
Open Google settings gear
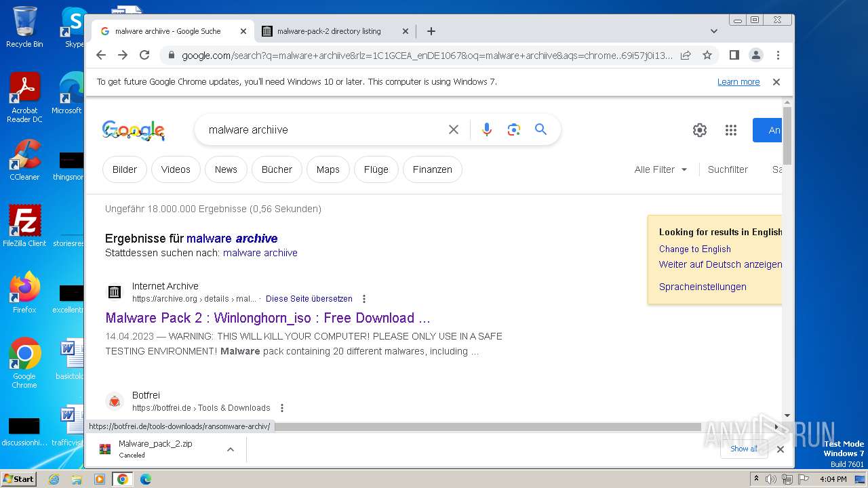pyautogui.click(x=700, y=130)
